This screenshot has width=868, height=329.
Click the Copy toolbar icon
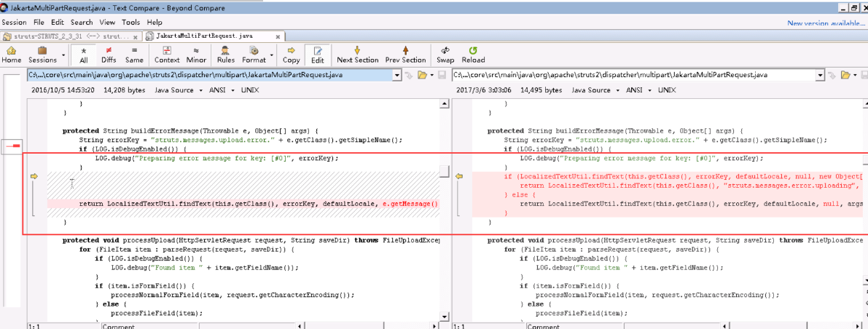292,55
